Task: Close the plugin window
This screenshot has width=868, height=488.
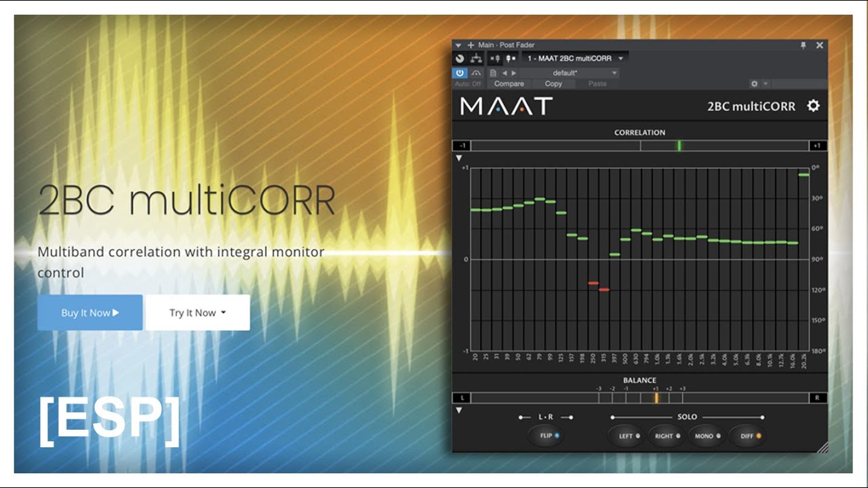Action: pos(820,45)
